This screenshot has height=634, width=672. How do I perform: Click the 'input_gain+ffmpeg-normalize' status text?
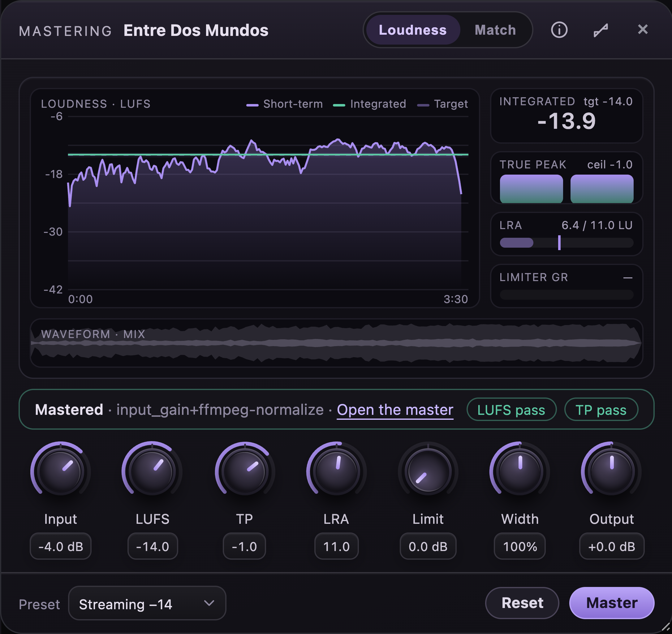(x=220, y=410)
